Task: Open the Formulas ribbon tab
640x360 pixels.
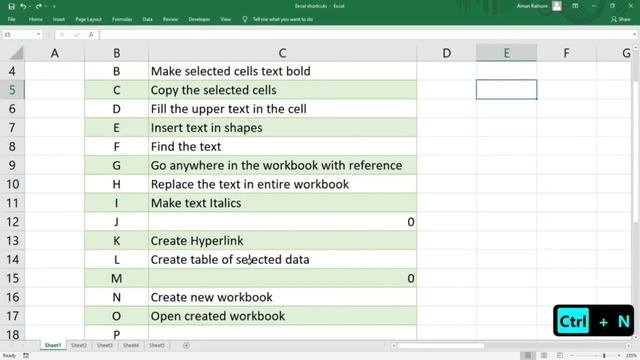Action: (x=122, y=19)
